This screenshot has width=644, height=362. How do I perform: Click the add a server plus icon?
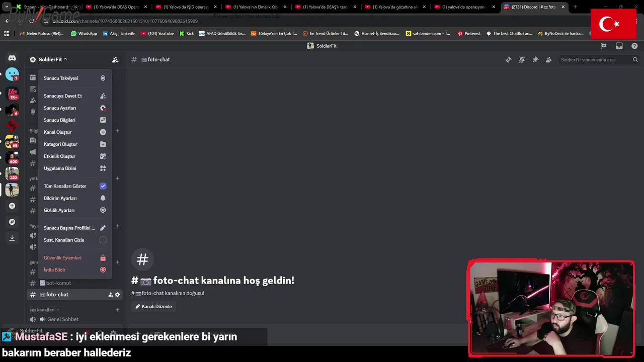click(12, 206)
